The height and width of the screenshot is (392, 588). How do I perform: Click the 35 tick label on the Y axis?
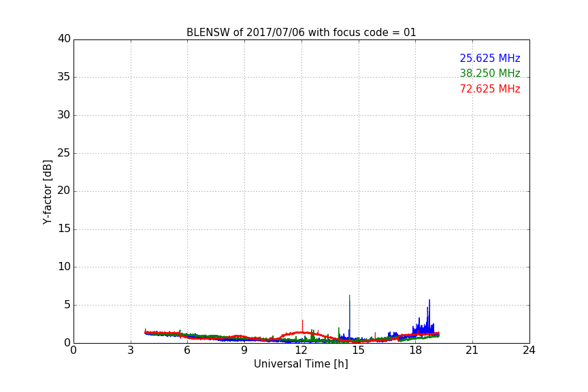click(x=64, y=77)
